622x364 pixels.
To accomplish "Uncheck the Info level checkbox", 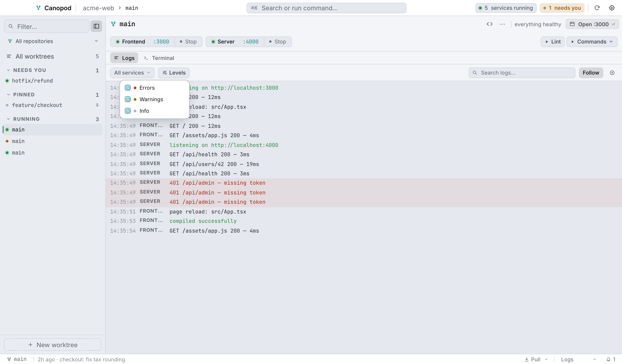I will pyautogui.click(x=128, y=111).
